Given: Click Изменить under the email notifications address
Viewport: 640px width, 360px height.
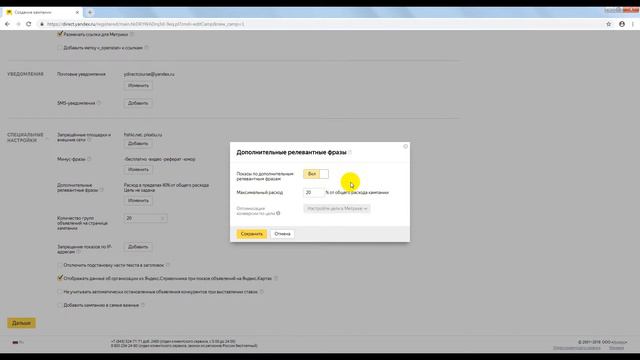Looking at the screenshot, I should click(x=138, y=85).
